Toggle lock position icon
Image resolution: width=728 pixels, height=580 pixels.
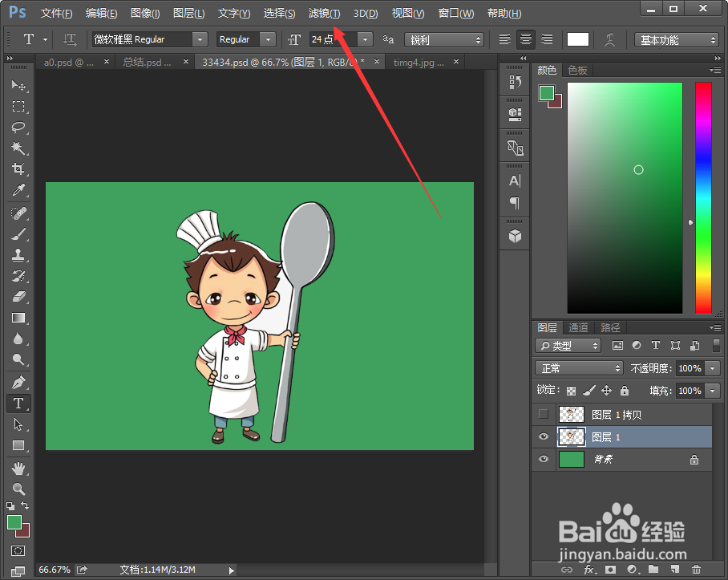pos(606,391)
